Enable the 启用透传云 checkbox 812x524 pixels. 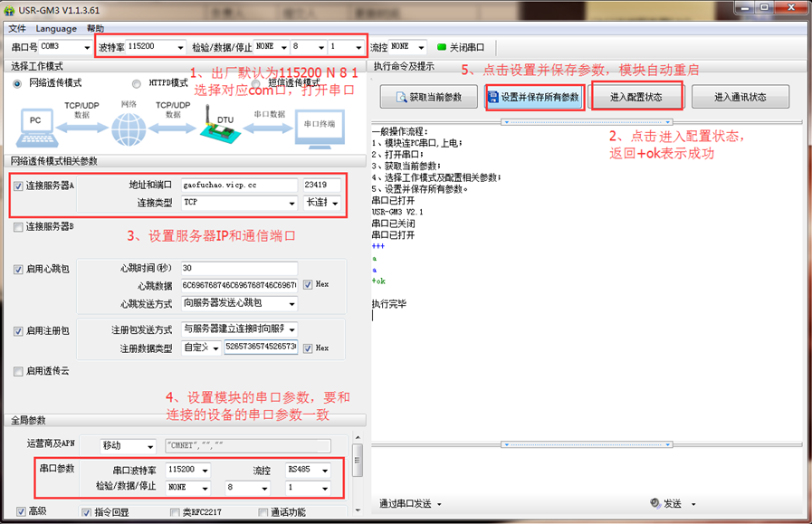[16, 371]
